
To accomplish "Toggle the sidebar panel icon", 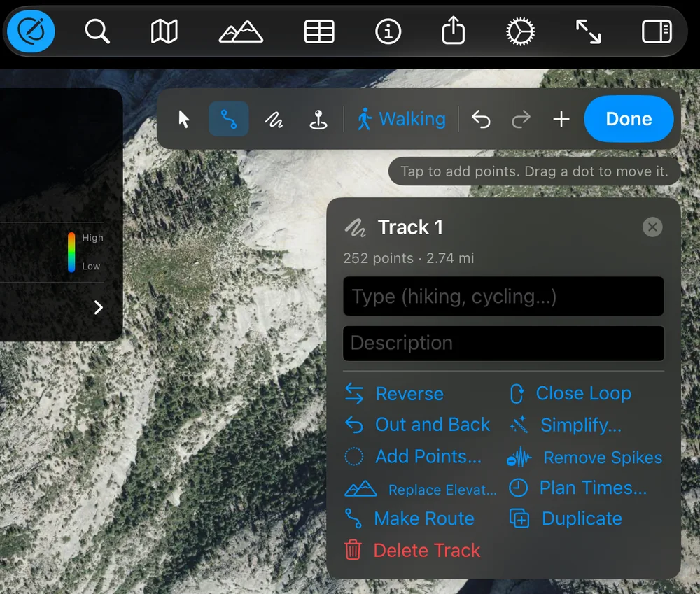I will coord(657,31).
